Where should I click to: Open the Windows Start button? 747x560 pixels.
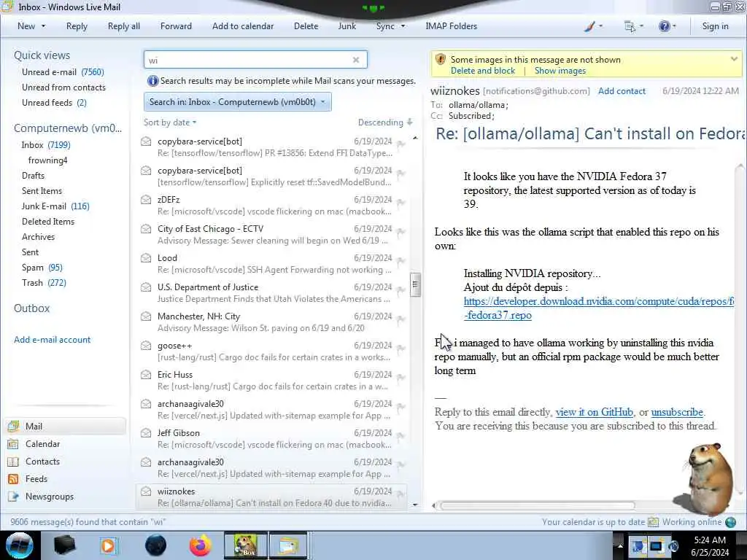point(20,545)
